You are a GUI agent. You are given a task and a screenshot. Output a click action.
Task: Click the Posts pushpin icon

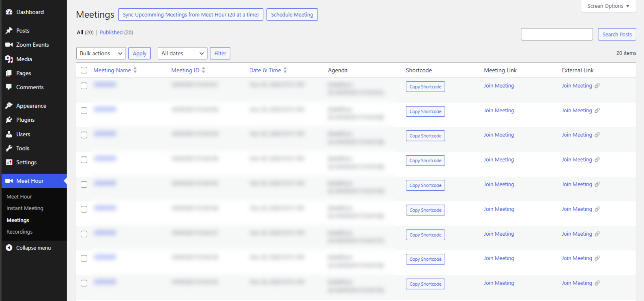(9, 31)
